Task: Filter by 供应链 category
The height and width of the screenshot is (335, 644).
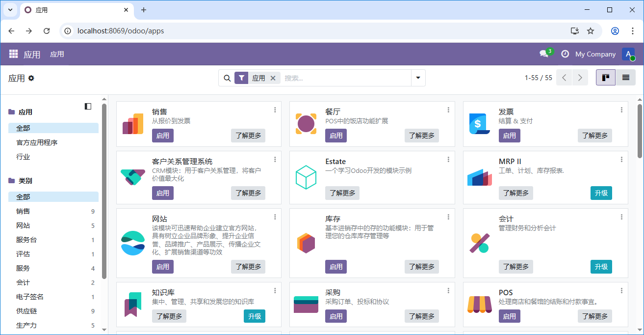Action: point(53,311)
